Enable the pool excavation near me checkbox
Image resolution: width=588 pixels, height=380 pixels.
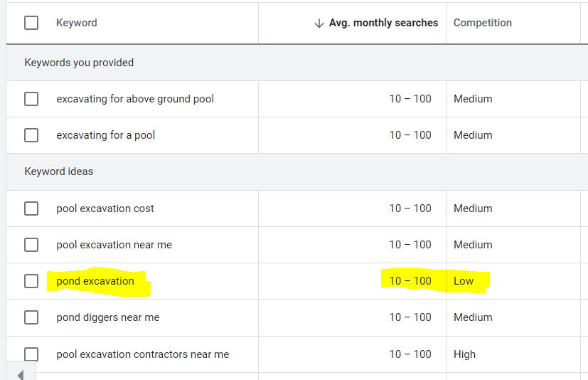point(31,245)
